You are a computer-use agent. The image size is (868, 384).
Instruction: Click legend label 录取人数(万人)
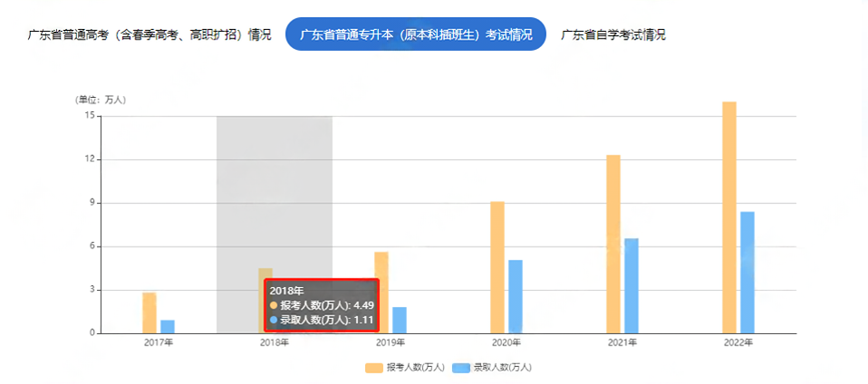503,368
